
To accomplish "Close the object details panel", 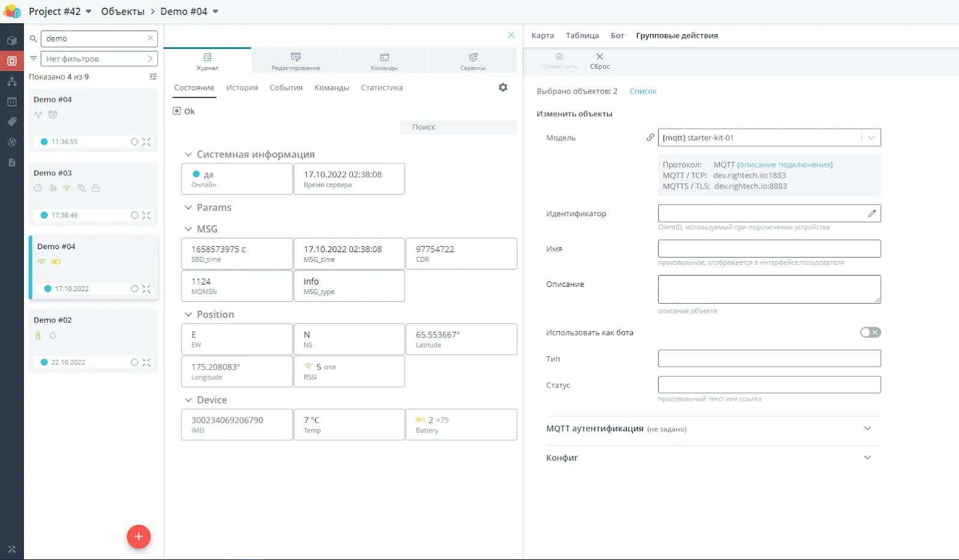I will tap(511, 35).
